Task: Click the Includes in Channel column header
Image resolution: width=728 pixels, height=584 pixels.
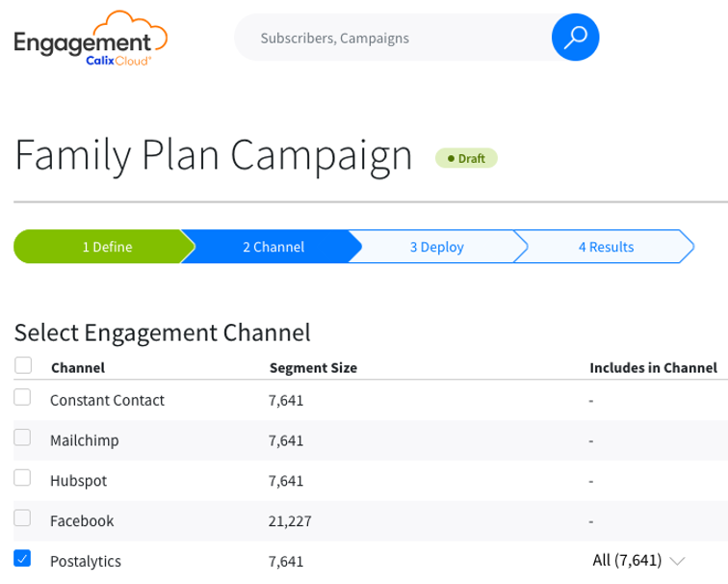Action: [653, 368]
